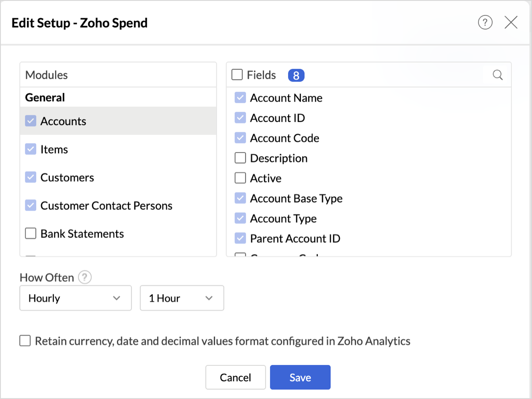Image resolution: width=532 pixels, height=399 pixels.
Task: Enable the Bank Statements module
Action: click(x=30, y=234)
